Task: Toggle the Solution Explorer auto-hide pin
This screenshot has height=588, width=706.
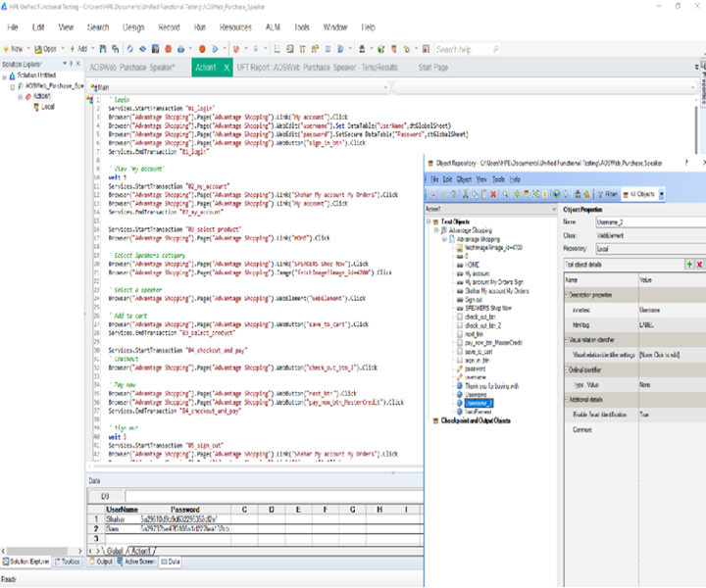Action: tap(72, 64)
